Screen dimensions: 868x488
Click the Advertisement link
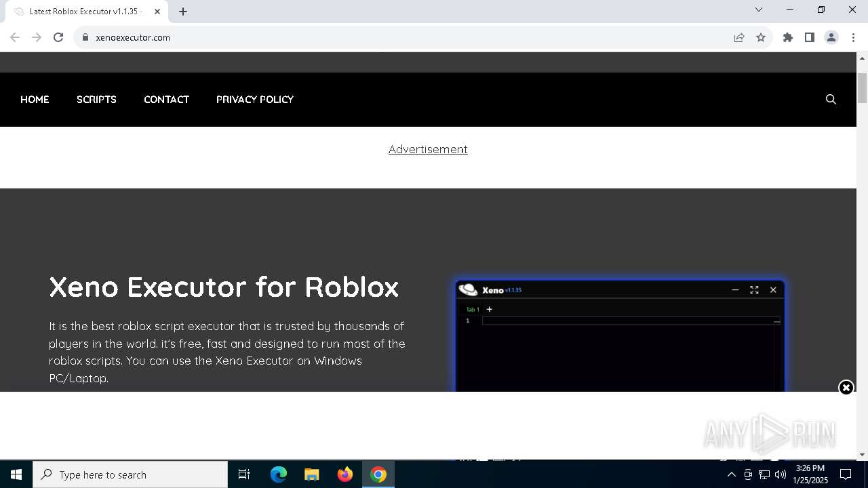pyautogui.click(x=428, y=149)
